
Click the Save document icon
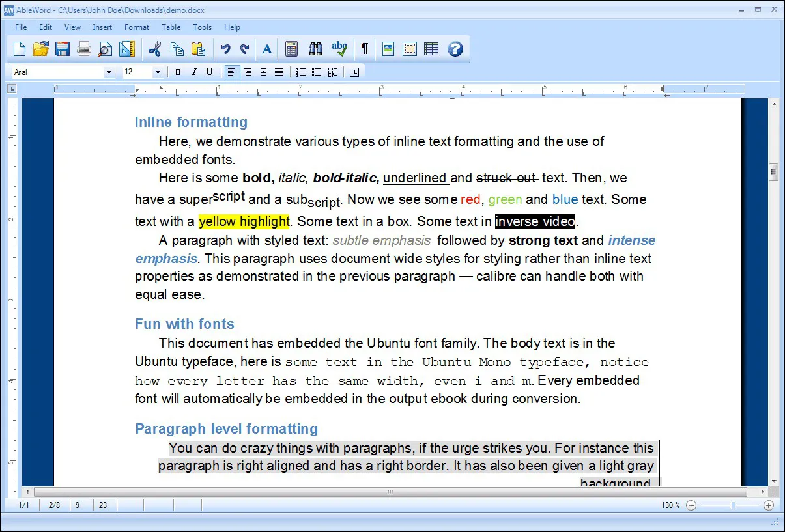62,49
